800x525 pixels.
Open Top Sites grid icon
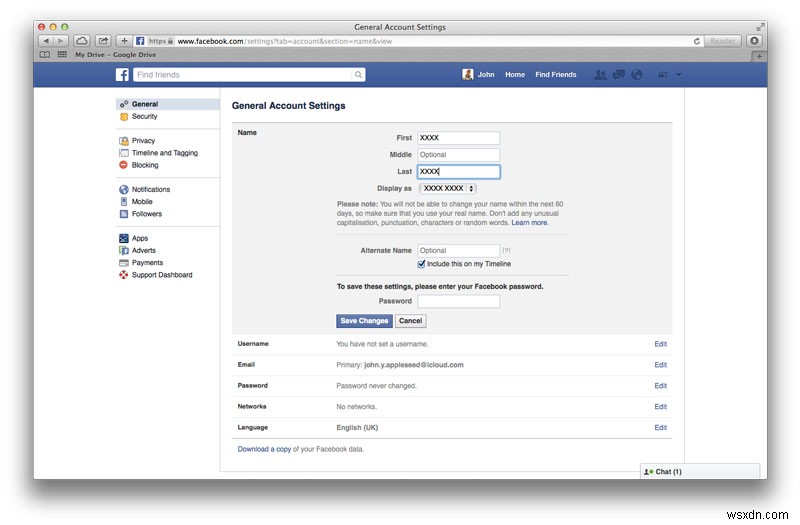click(62, 55)
